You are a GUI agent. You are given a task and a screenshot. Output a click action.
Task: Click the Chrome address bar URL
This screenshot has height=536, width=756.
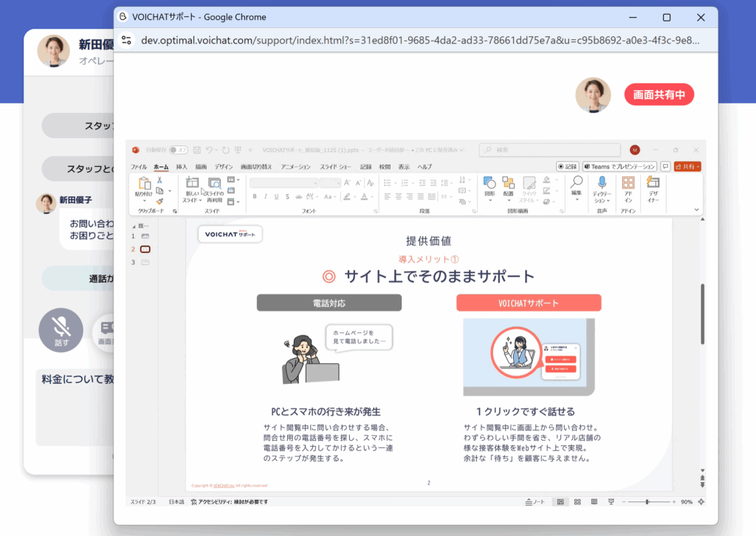420,40
